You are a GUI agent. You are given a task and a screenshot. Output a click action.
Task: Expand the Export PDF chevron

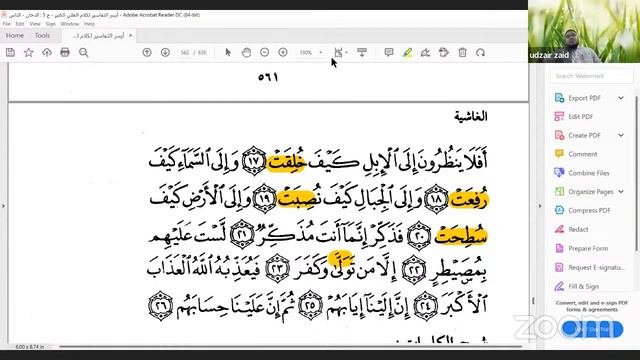point(621,98)
